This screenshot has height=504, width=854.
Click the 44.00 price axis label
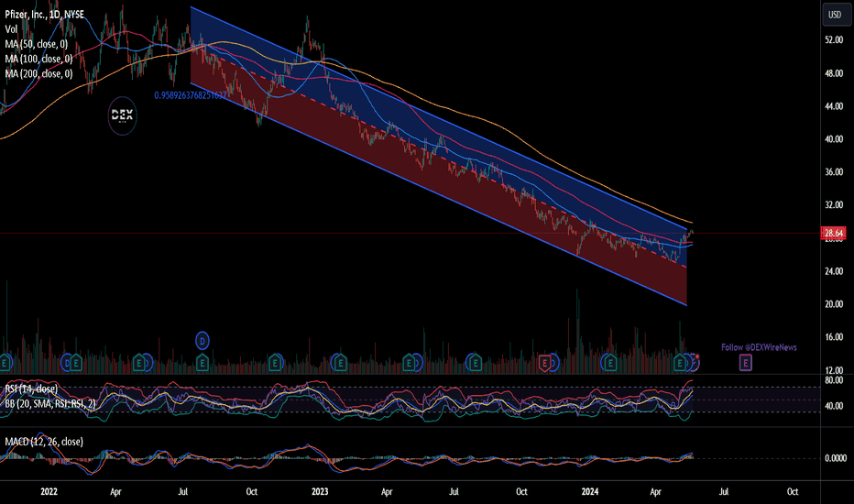834,106
